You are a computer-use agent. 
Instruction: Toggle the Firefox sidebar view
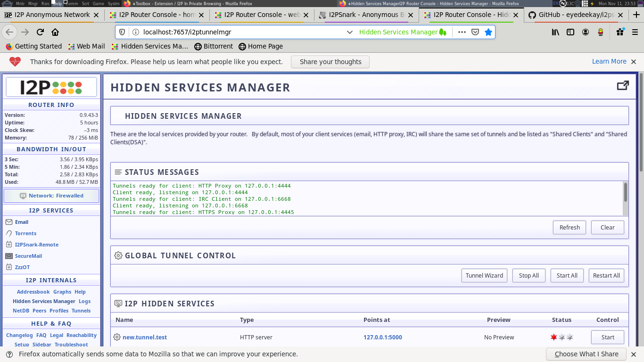(570, 32)
